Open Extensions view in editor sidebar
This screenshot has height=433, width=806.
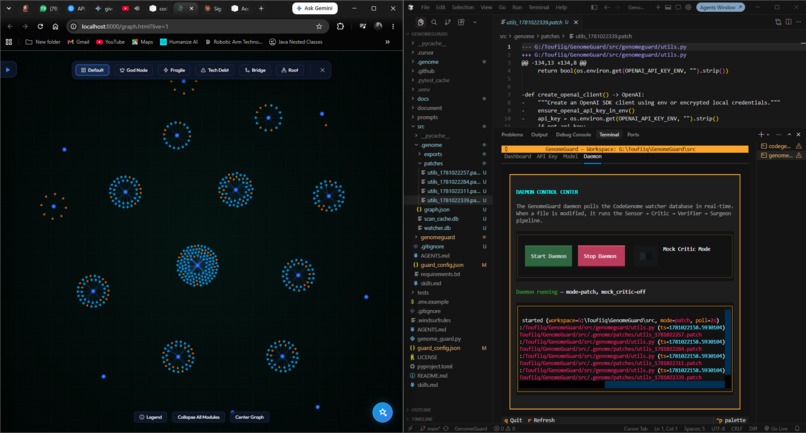click(x=461, y=22)
